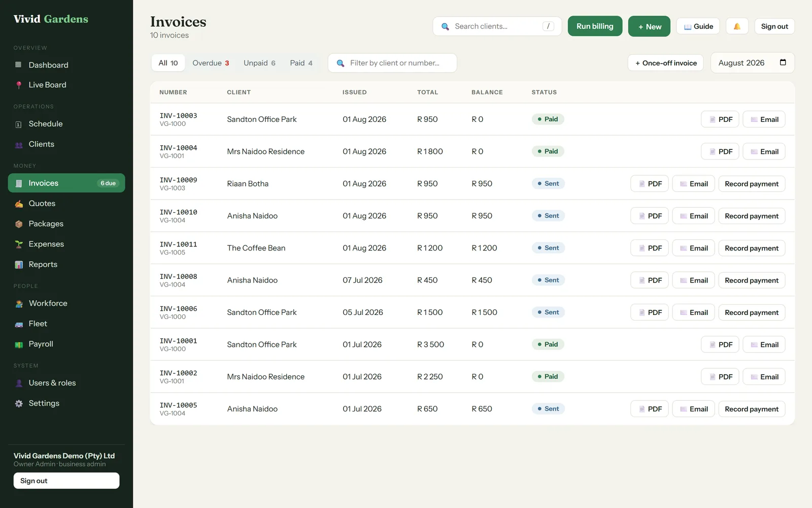
Task: Sign out using the top bar button
Action: click(774, 26)
